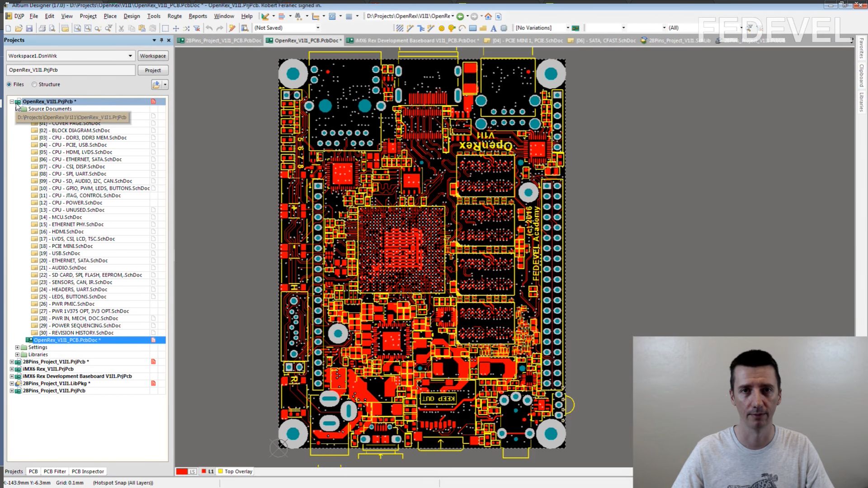Click the Place Pad tool icon

coord(442,28)
